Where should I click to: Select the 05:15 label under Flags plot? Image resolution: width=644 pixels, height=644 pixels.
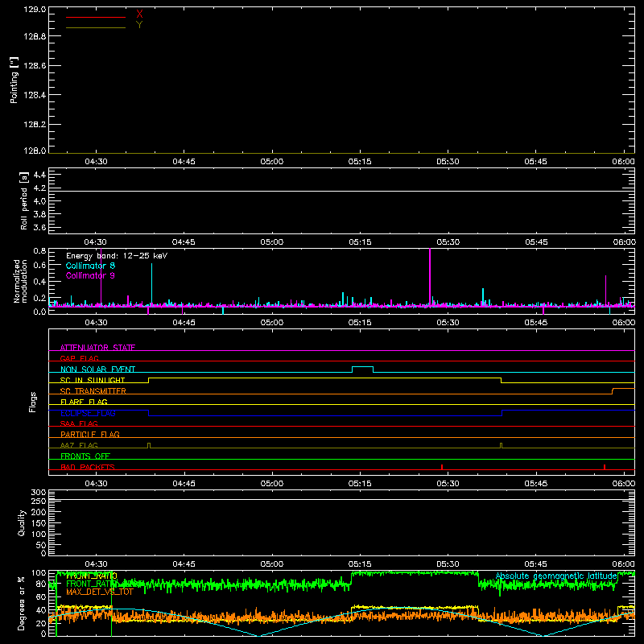[360, 484]
